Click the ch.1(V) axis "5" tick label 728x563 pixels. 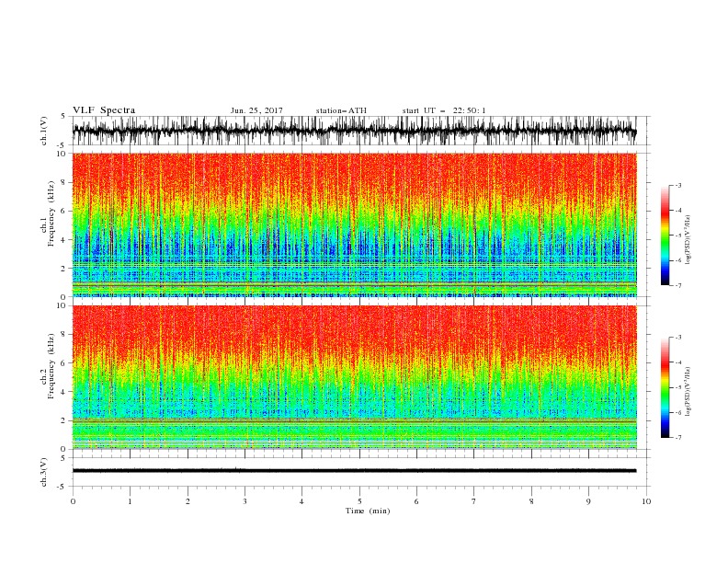63,116
